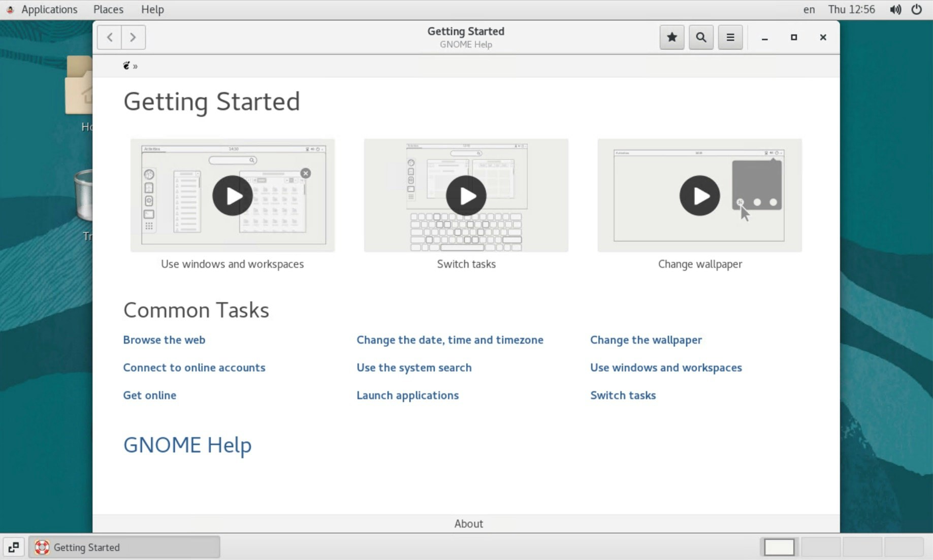The height and width of the screenshot is (560, 933).
Task: Open Change the date, time and timezone link
Action: tap(450, 340)
